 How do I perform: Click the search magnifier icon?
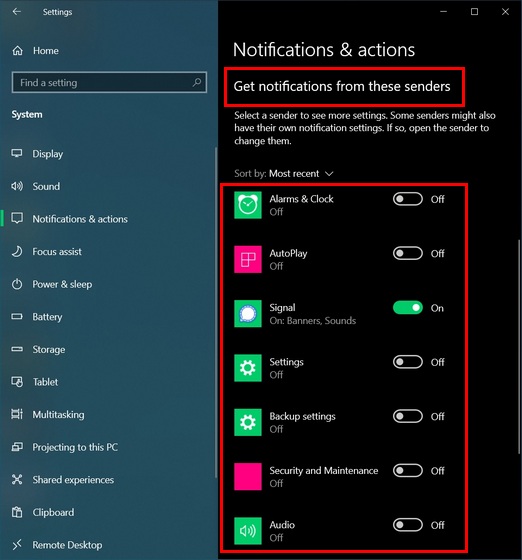pyautogui.click(x=197, y=82)
